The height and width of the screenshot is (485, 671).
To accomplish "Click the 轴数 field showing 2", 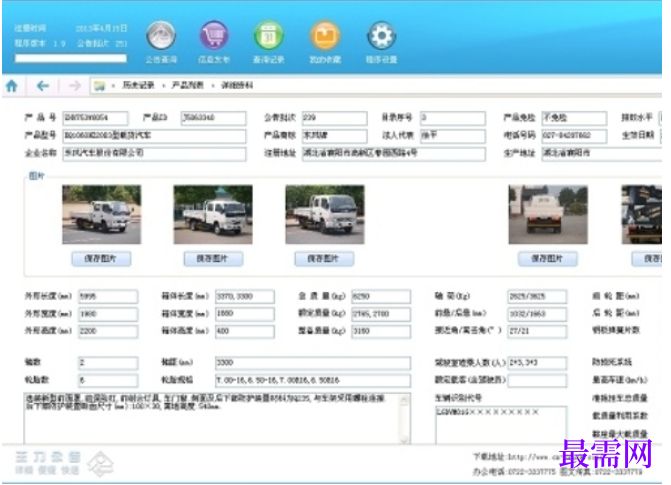I will 108,363.
